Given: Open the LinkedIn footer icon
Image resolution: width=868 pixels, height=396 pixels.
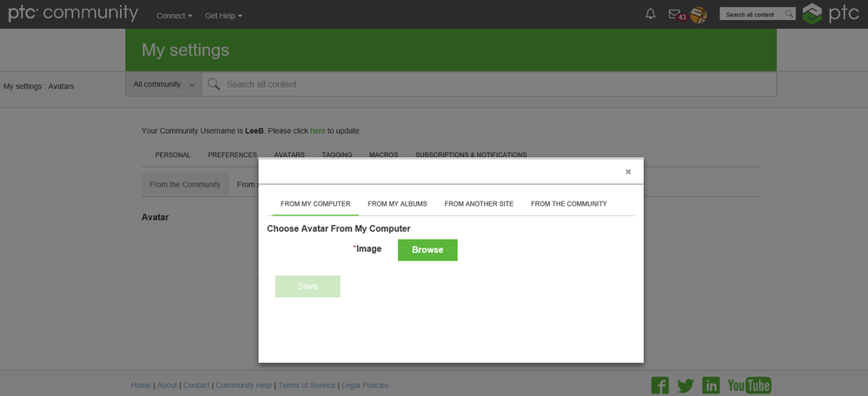Looking at the screenshot, I should point(711,385).
